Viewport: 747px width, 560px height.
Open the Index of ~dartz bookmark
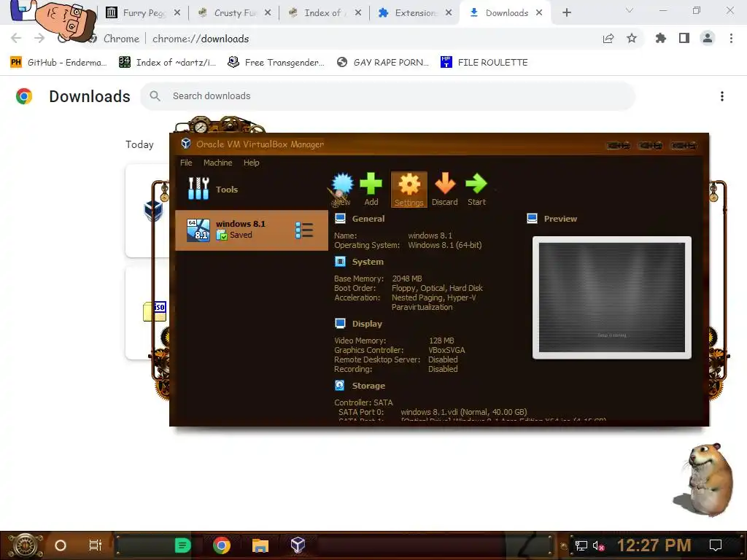tap(168, 63)
